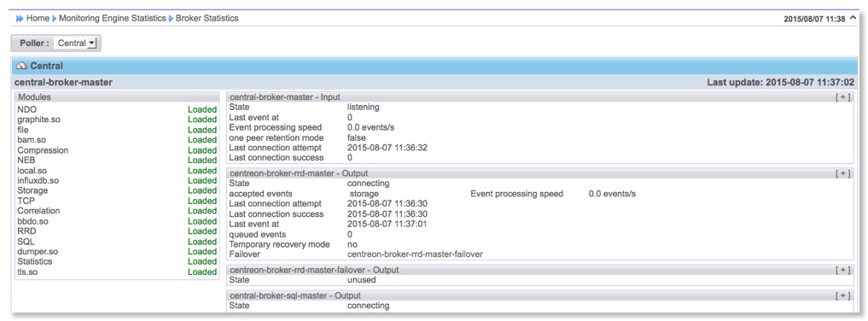This screenshot has height=321, width=868.
Task: Select the Central section title
Action: pos(46,66)
